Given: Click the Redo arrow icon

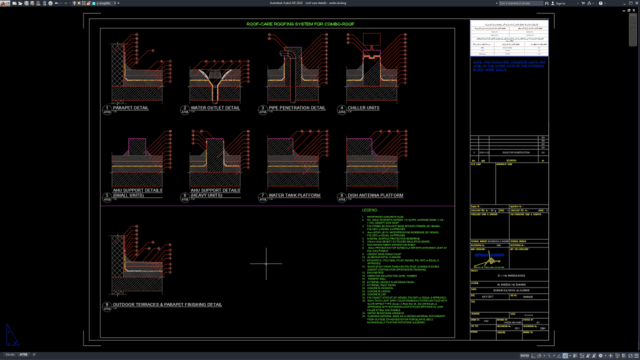Looking at the screenshot, I should point(66,3).
